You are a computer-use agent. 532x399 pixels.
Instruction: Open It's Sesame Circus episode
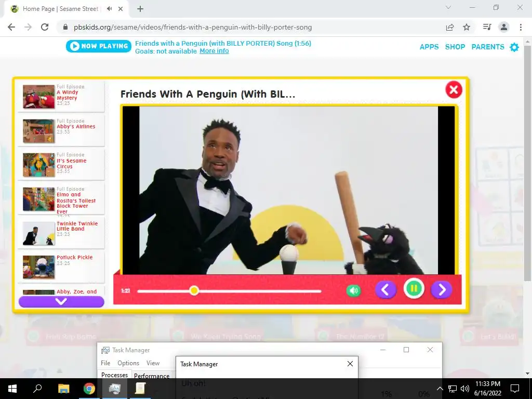(x=61, y=165)
